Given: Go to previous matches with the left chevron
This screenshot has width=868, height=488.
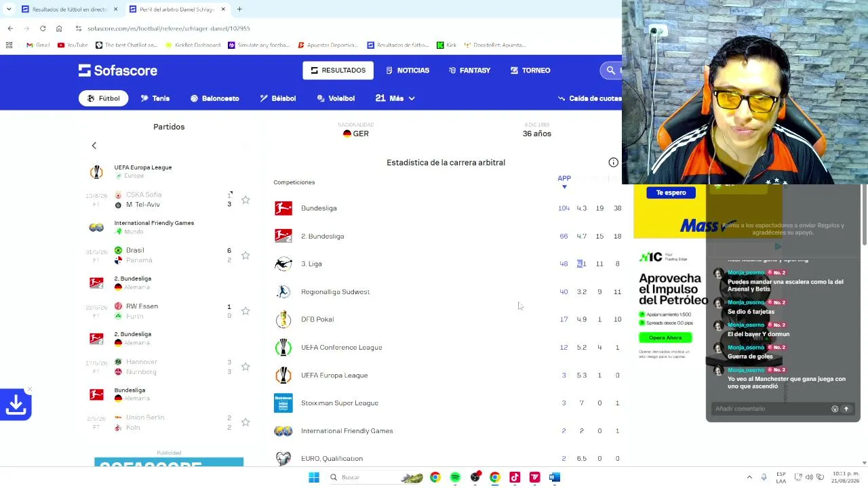Looking at the screenshot, I should [94, 146].
